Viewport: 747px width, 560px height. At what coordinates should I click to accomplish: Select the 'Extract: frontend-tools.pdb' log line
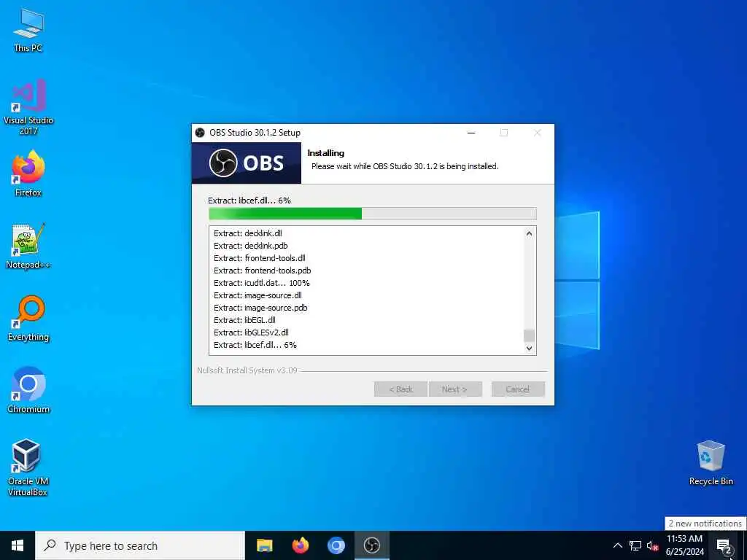pos(263,271)
